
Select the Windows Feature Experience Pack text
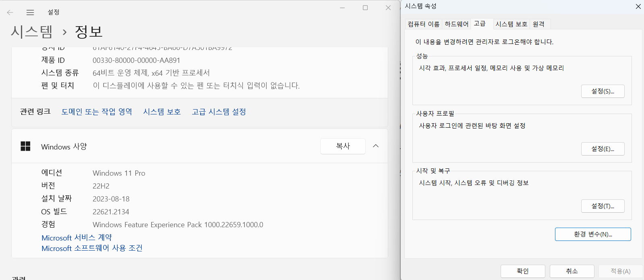point(178,225)
